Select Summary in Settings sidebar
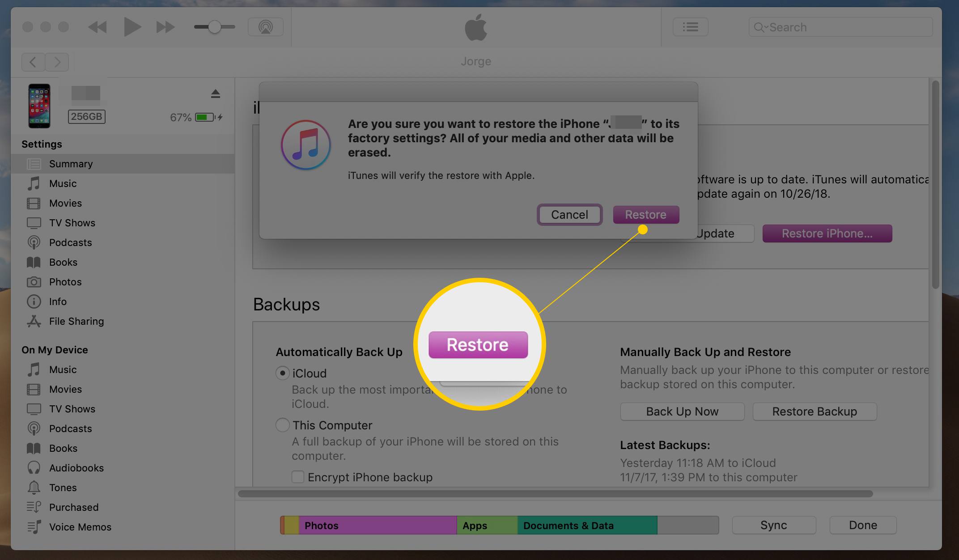The image size is (959, 560). 123,164
